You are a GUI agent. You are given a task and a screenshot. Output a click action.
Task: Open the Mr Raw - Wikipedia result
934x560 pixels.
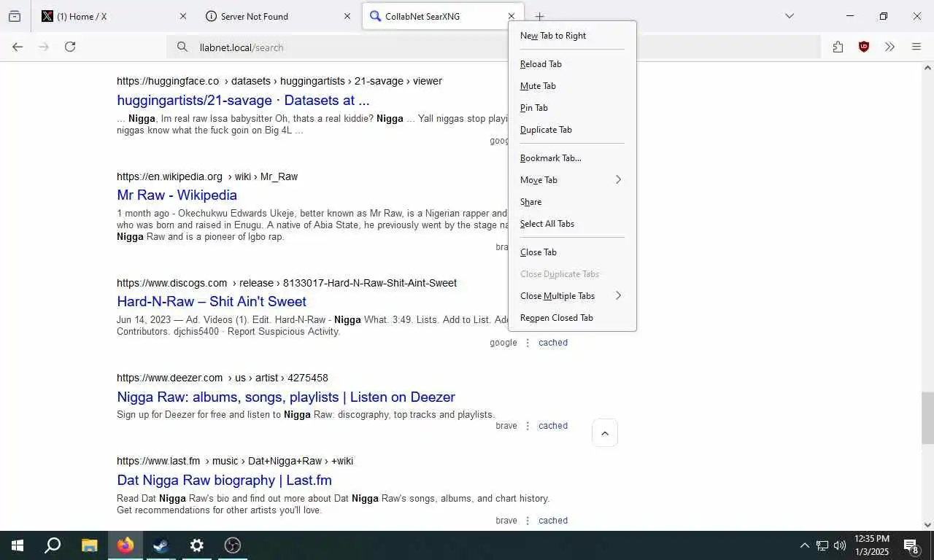click(177, 195)
